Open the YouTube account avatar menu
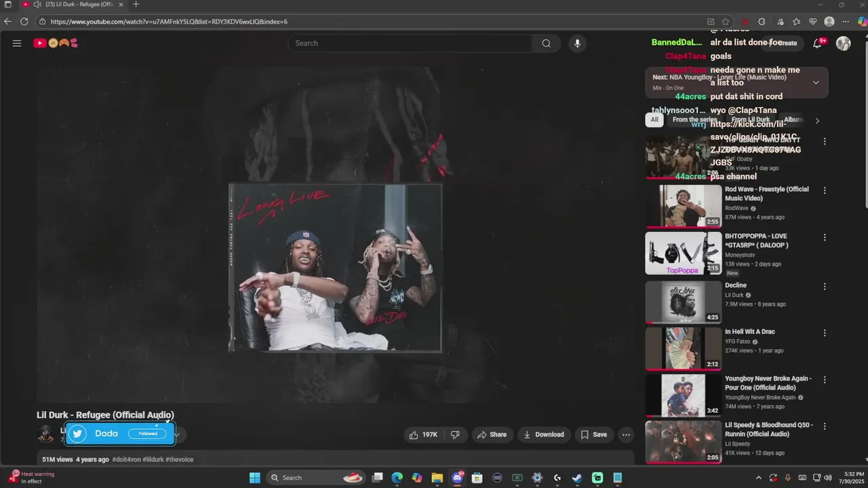This screenshot has height=488, width=868. coord(844,43)
